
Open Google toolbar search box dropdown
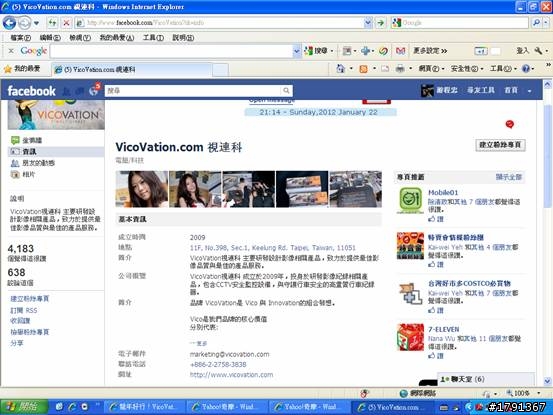click(x=297, y=51)
